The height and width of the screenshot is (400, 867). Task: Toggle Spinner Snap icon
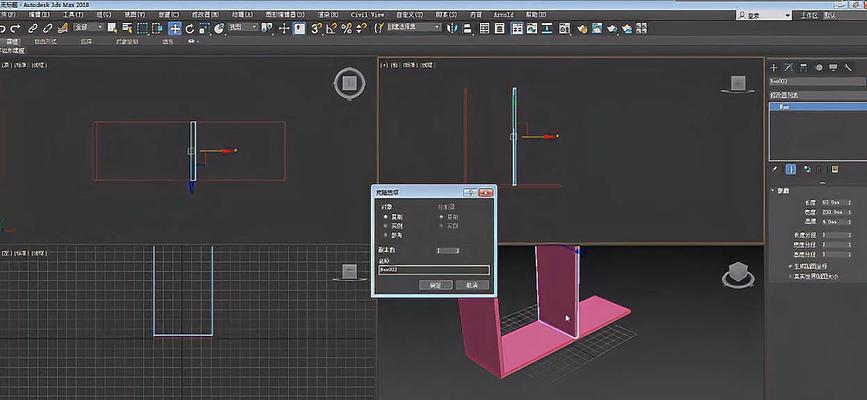(x=361, y=28)
